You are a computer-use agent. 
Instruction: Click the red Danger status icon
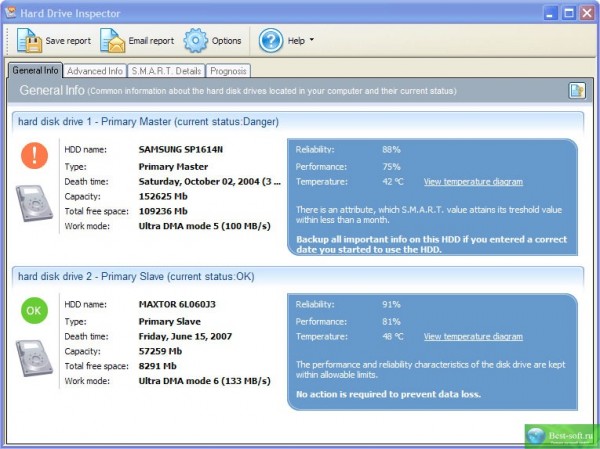(34, 154)
